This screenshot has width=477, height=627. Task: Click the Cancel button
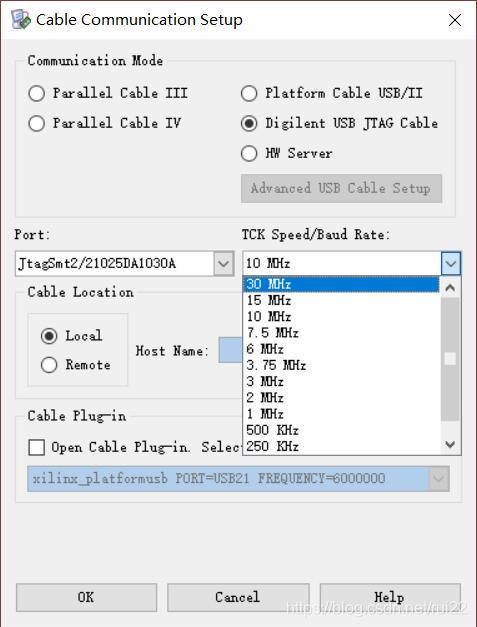(238, 597)
